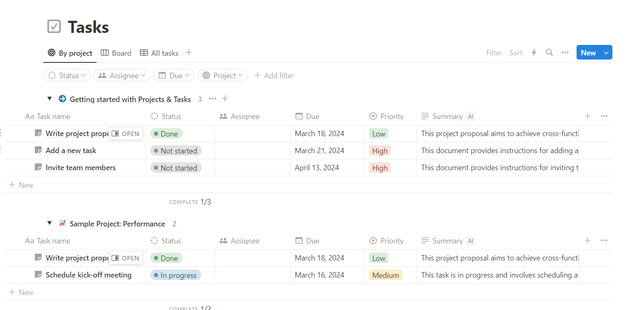
Task: Open Sample Project: Performance project link
Action: coord(117,223)
